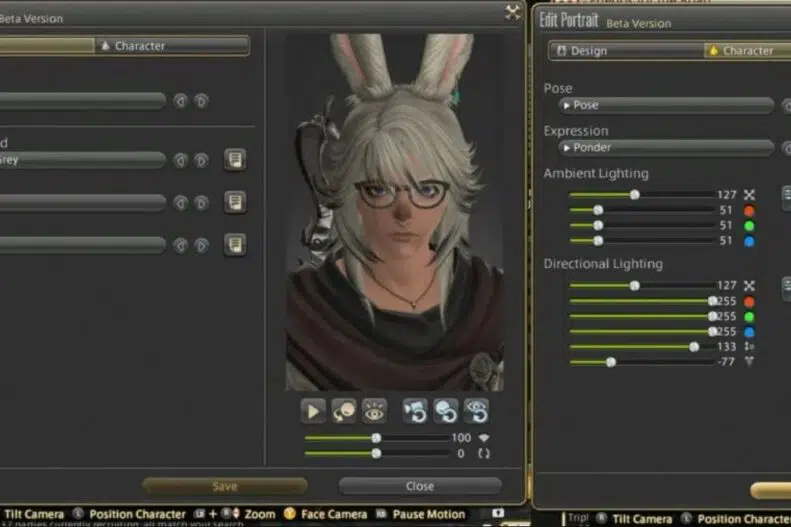This screenshot has width=791, height=527.
Task: Click the lowest list icon in left panel
Action: click(235, 244)
